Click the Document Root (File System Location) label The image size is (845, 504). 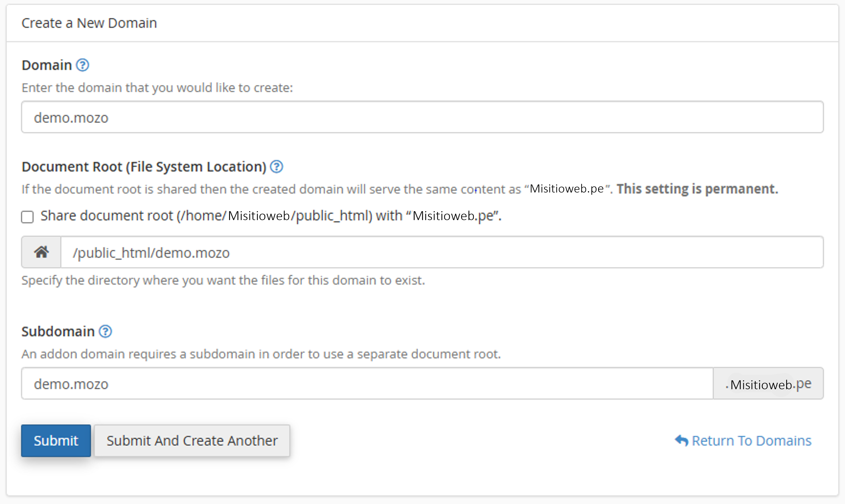click(x=144, y=167)
